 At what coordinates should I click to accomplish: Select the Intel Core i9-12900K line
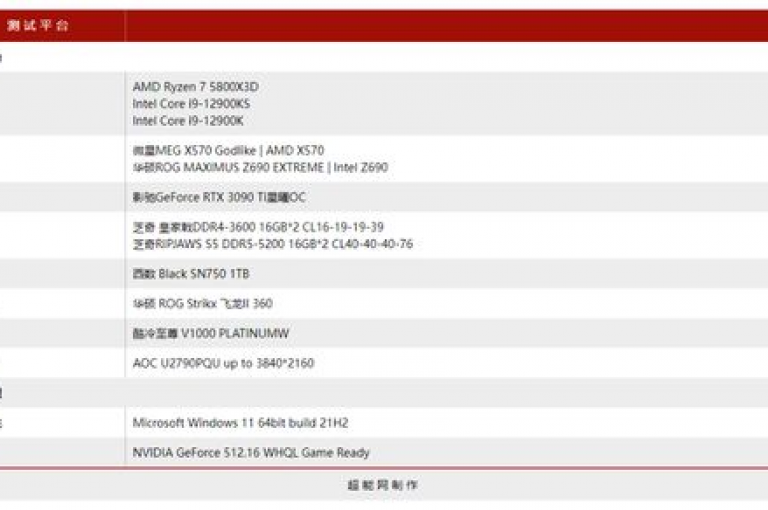click(188, 121)
